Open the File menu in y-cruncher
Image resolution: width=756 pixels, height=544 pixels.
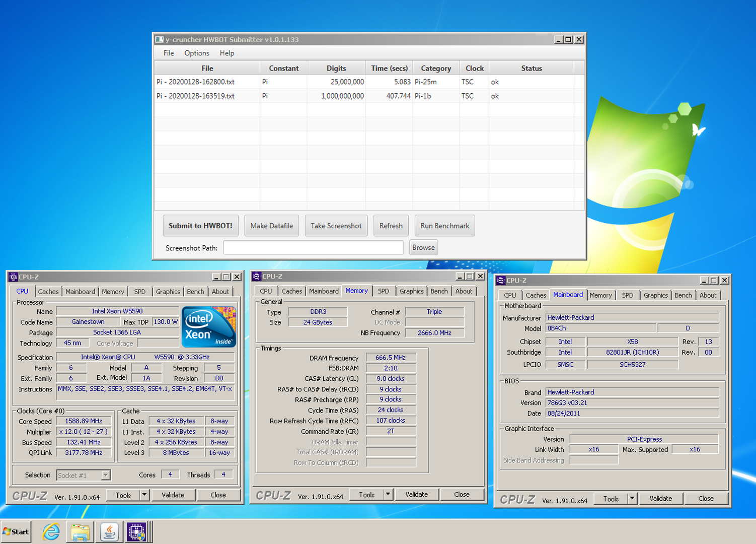(169, 53)
